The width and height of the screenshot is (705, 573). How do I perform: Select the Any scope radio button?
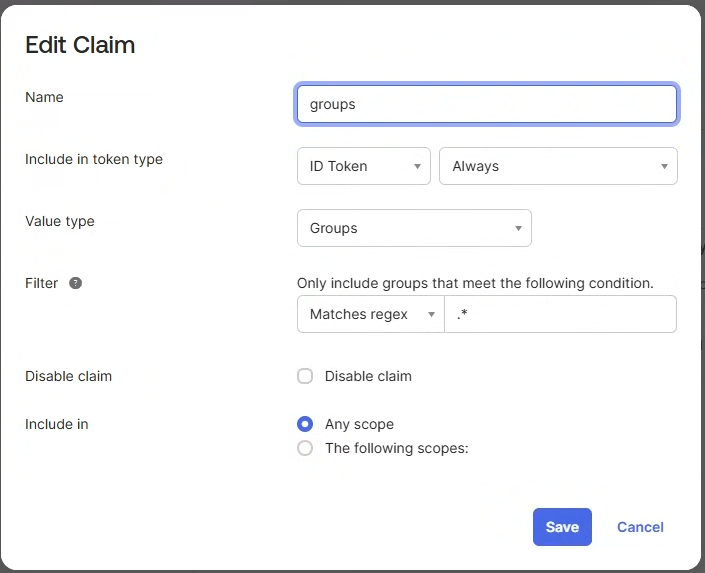(x=305, y=424)
